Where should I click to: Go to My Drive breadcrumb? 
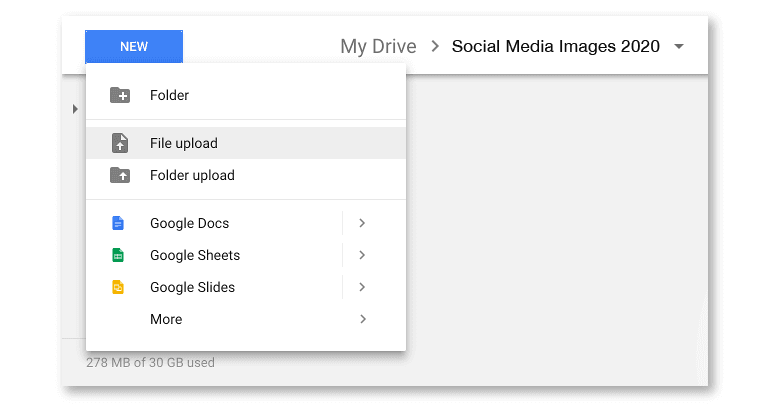(378, 47)
